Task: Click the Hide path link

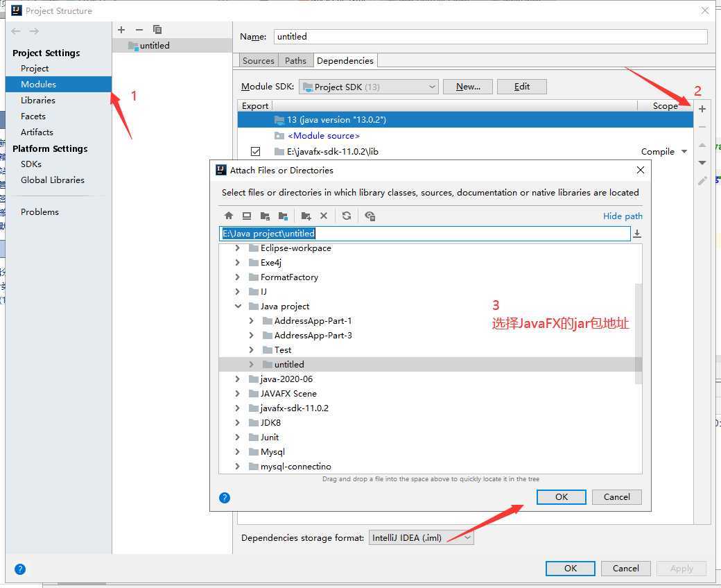Action: click(x=623, y=216)
